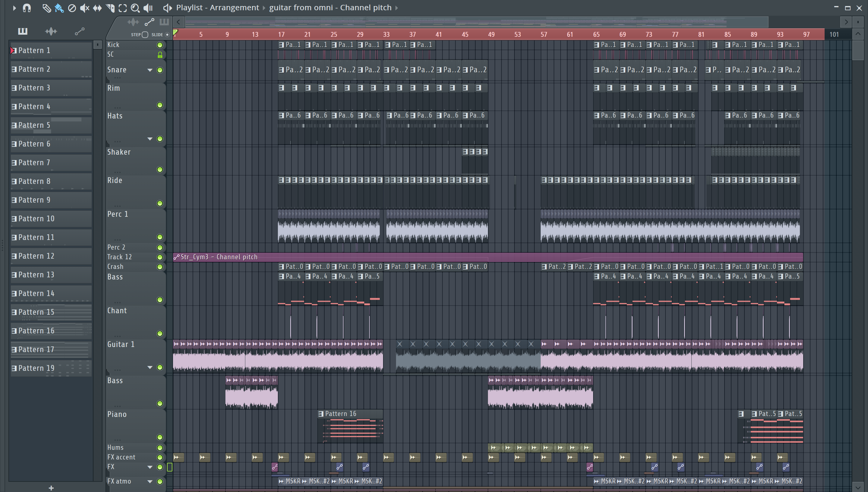
Task: Toggle the magnet snap icon
Action: click(x=27, y=8)
